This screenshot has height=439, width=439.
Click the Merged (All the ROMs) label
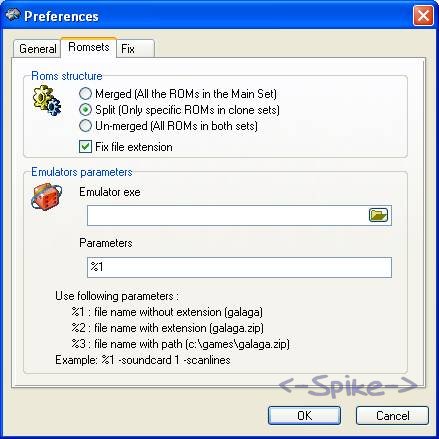(x=186, y=94)
